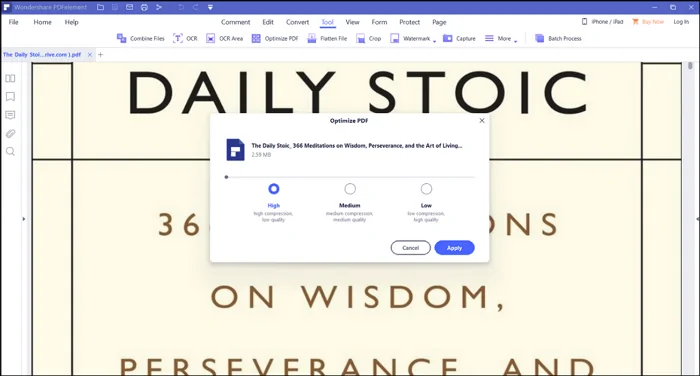Click Combine Files tool

pyautogui.click(x=141, y=38)
